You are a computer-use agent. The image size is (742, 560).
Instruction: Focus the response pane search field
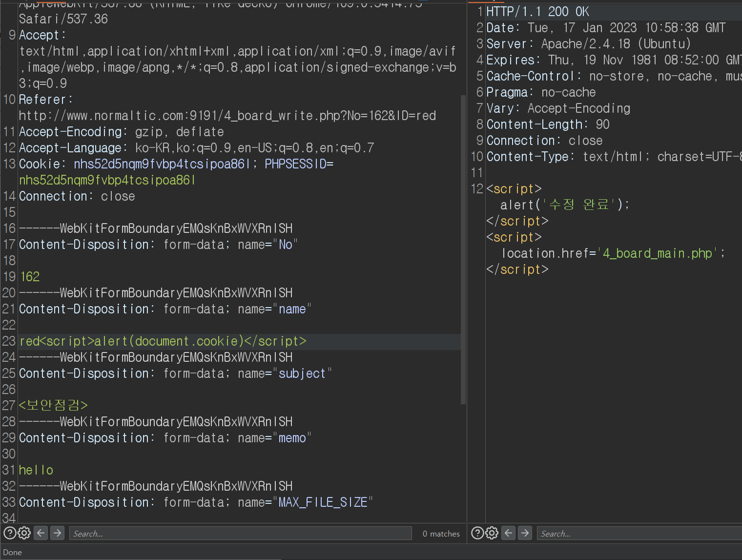click(639, 534)
